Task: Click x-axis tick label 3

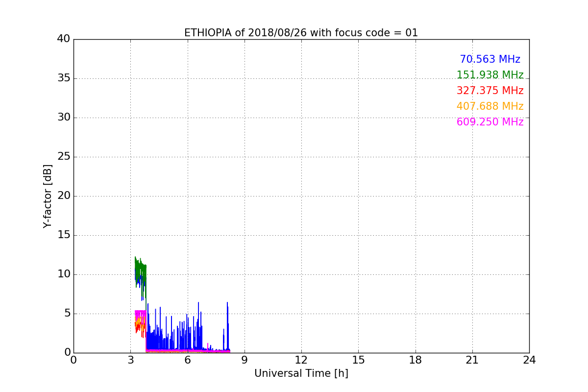Action: (x=130, y=360)
